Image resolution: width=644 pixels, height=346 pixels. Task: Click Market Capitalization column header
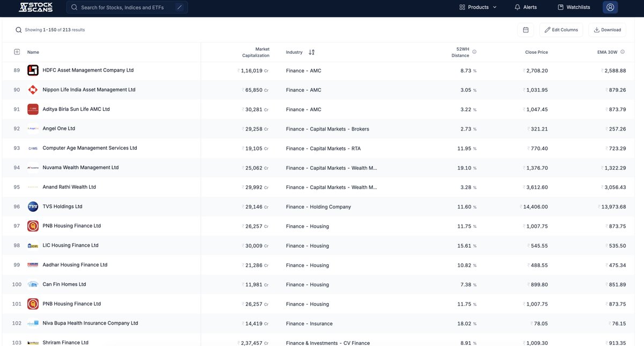coord(255,52)
